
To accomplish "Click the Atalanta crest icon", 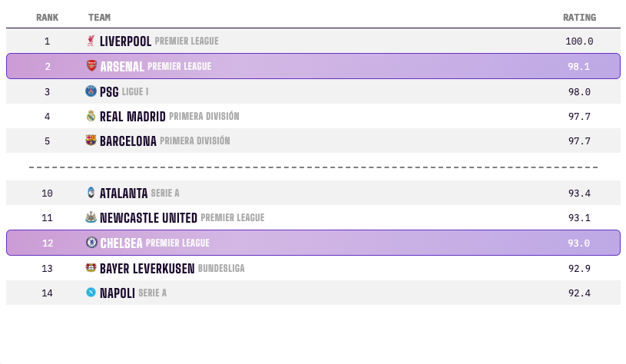I will (91, 193).
